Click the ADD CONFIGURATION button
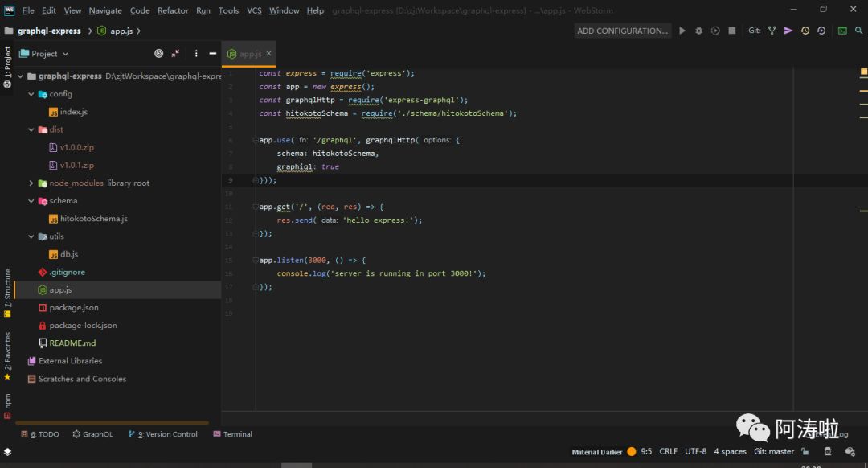 click(622, 31)
